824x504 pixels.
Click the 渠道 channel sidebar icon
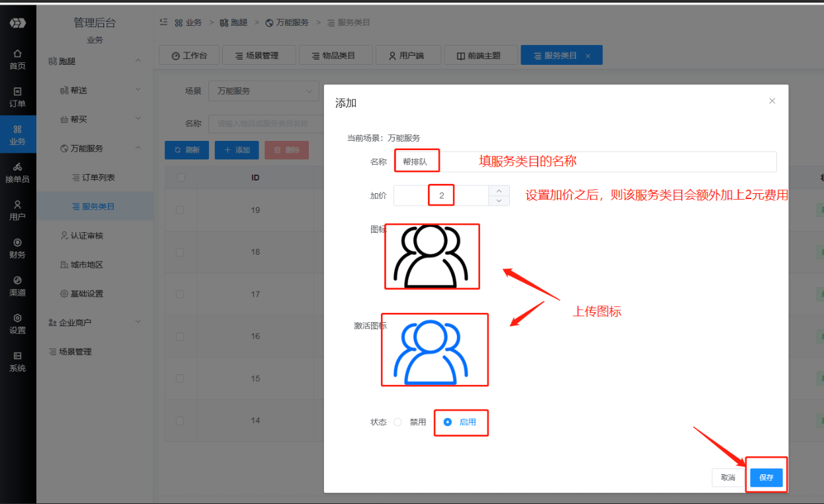[x=18, y=285]
